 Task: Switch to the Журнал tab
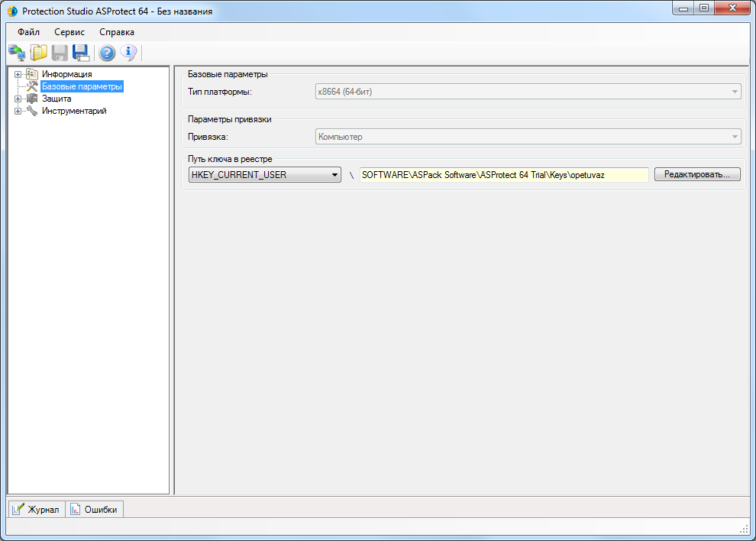click(36, 509)
